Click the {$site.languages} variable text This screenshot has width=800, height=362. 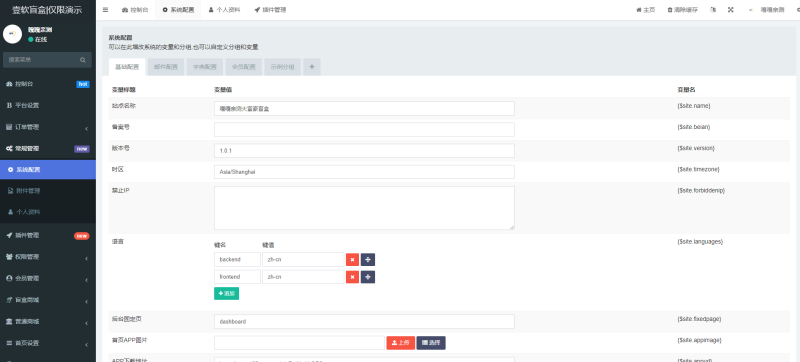click(x=700, y=241)
